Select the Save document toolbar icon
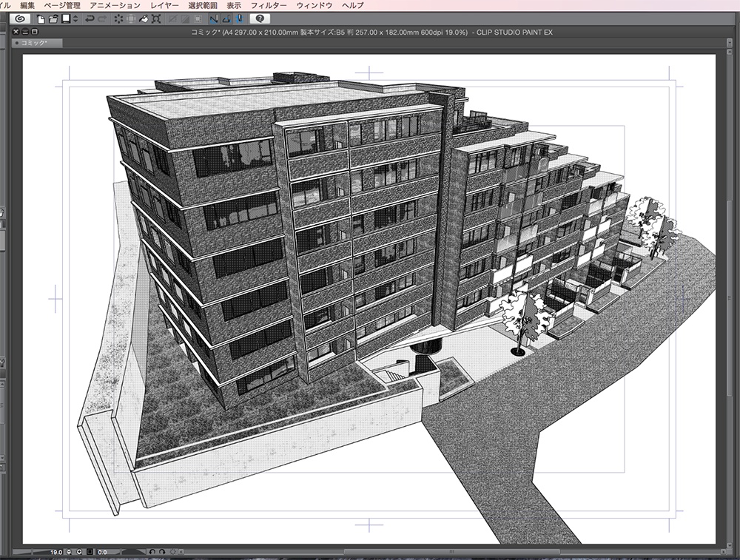 pyautogui.click(x=65, y=20)
